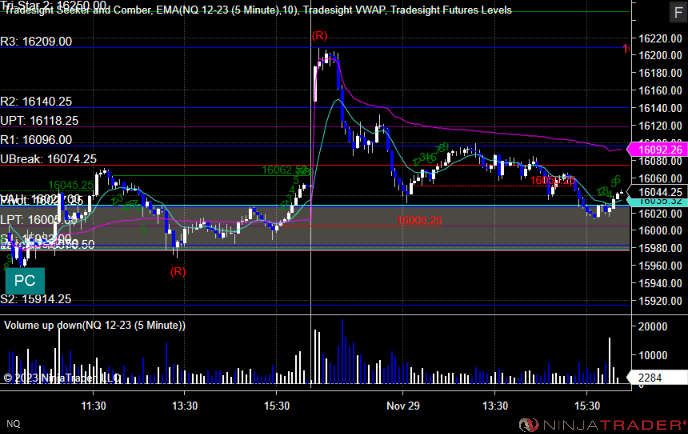The height and width of the screenshot is (434, 688).
Task: Click the teal PC marker box
Action: 25,281
